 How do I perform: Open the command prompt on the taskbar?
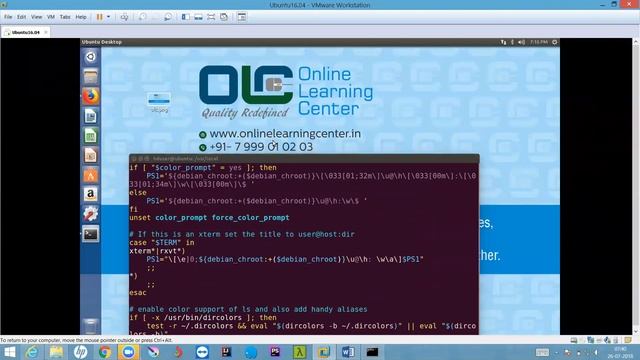pos(372,352)
